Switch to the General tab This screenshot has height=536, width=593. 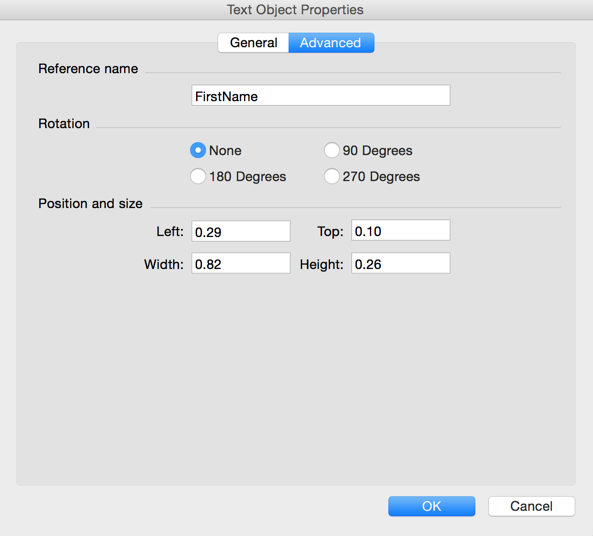[253, 43]
